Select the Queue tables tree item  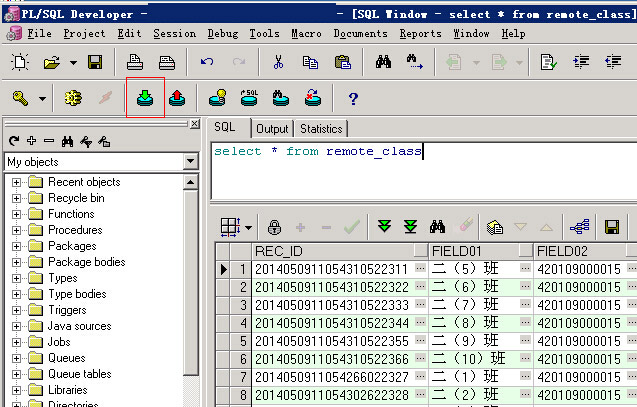click(80, 374)
